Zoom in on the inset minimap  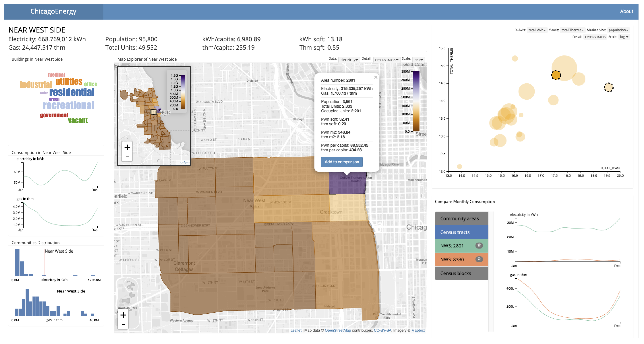[127, 147]
